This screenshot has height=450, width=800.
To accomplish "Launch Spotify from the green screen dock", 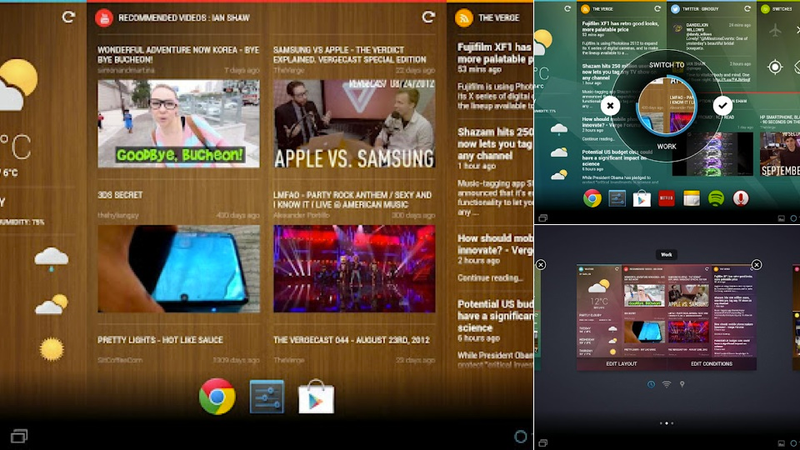I will 716,198.
